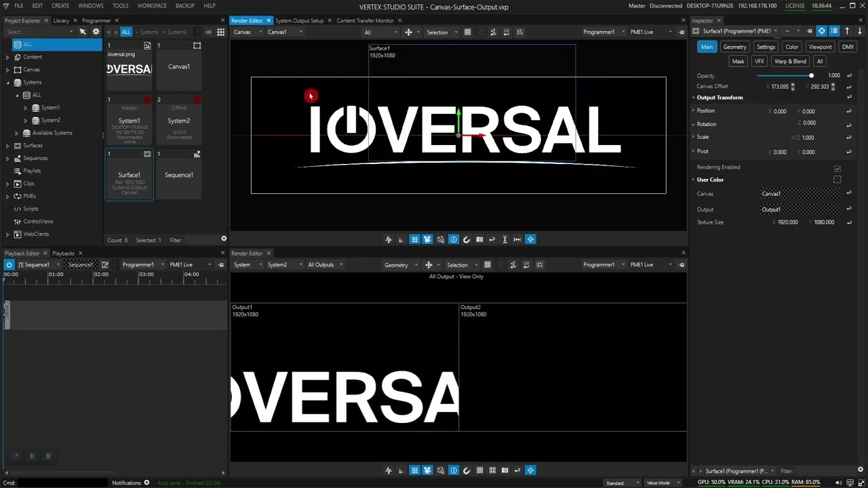Click the ramp icon below Canvas1 view
Viewport: 868px width, 488px height.
click(401, 239)
